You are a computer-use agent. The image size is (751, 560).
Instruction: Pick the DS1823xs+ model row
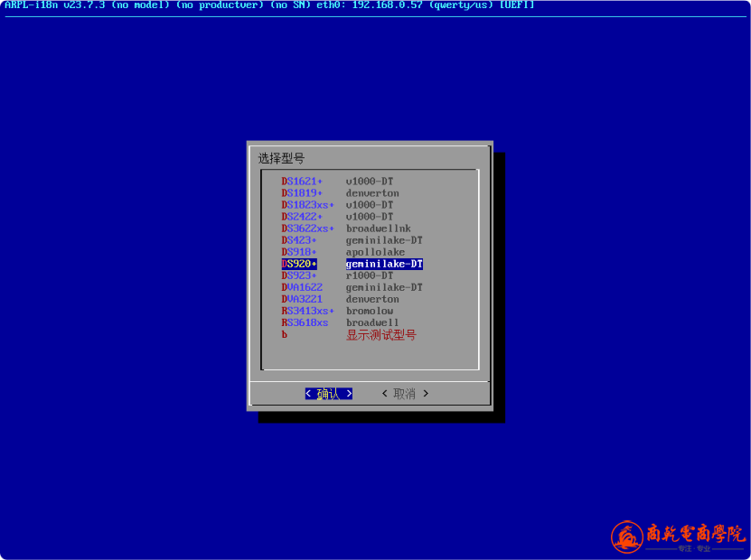click(x=337, y=205)
